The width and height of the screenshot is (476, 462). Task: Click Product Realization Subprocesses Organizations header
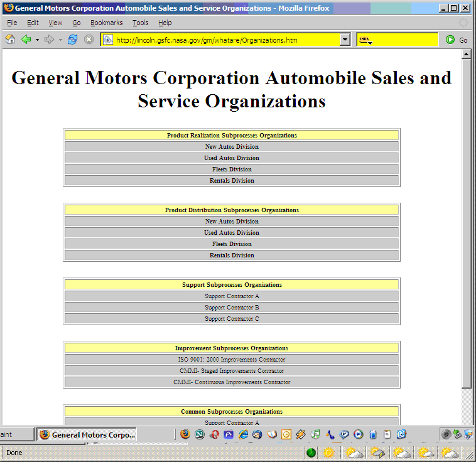[232, 135]
